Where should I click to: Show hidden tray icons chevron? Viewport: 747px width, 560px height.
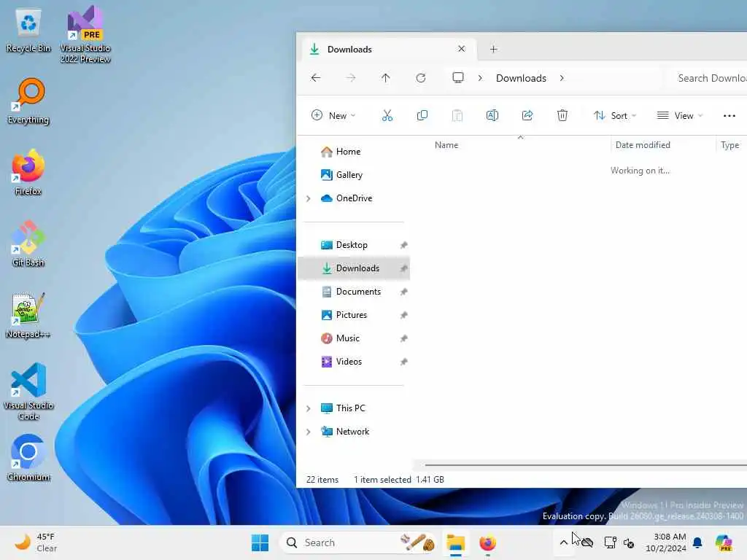(x=564, y=542)
